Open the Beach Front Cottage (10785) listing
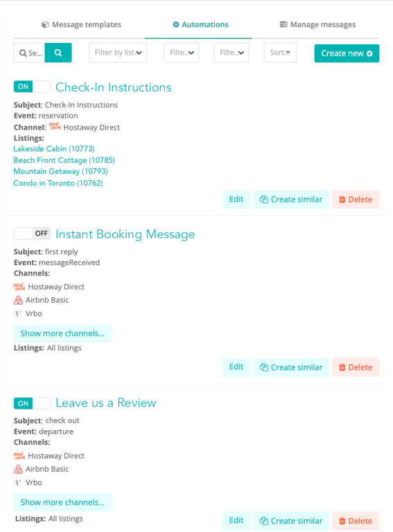 click(64, 160)
